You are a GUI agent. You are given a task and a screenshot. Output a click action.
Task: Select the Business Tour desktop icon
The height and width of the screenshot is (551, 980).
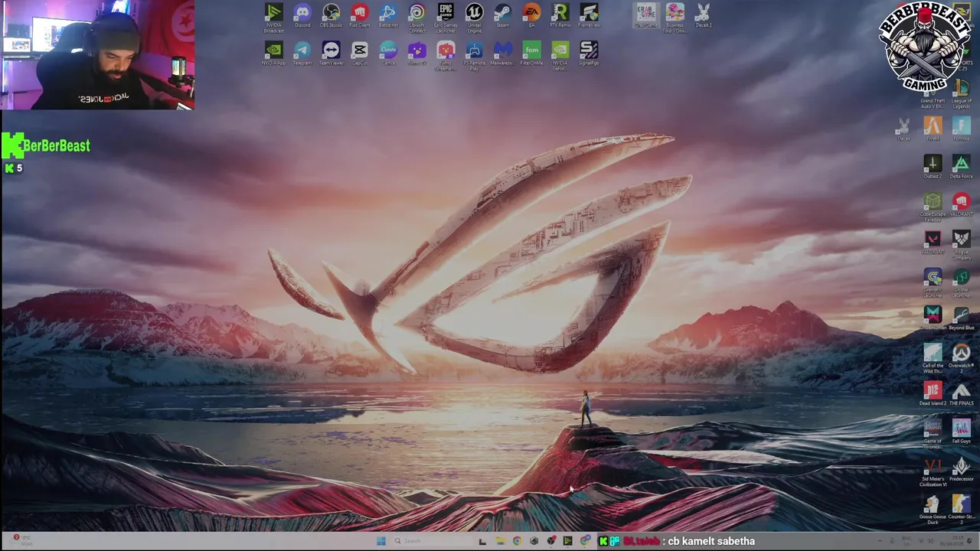(675, 18)
